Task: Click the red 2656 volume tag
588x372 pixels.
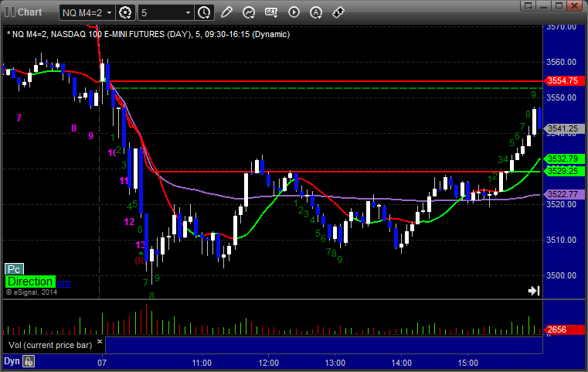Action: (563, 329)
